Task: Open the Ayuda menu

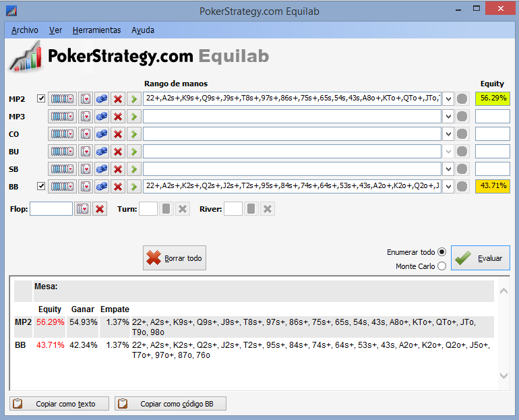Action: pyautogui.click(x=143, y=30)
